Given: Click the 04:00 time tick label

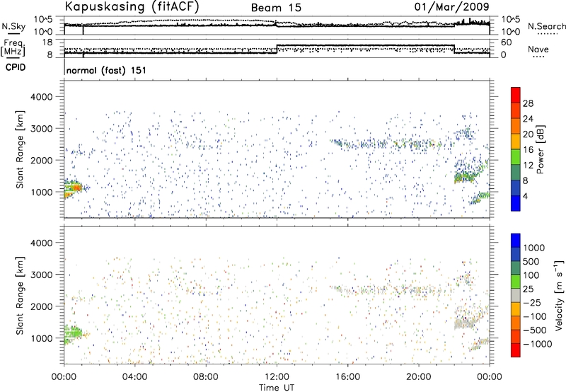Looking at the screenshot, I should (134, 377).
